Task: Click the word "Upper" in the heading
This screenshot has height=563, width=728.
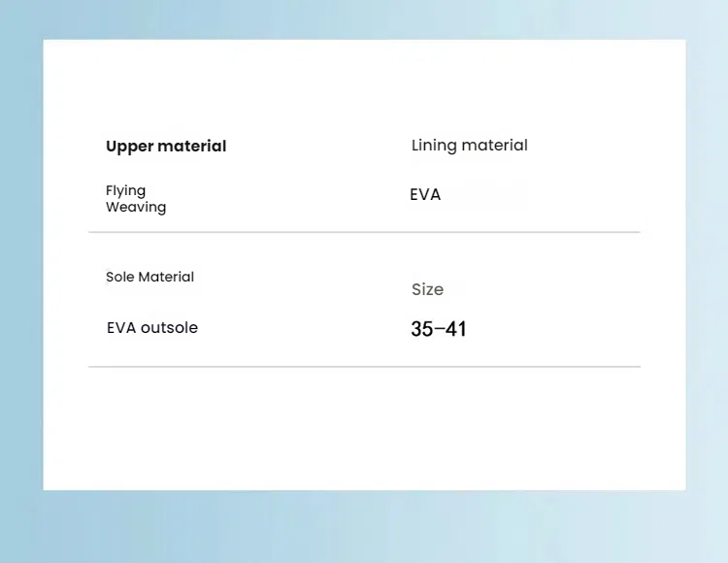Action: [x=130, y=147]
